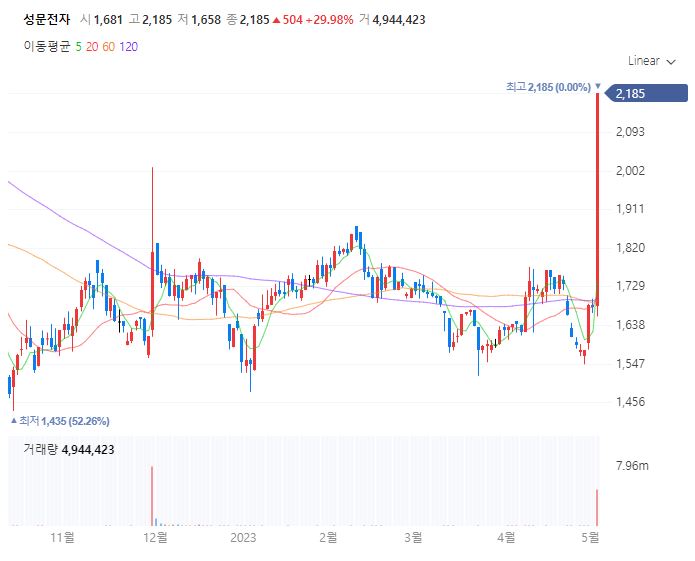695x561 pixels.
Task: Click the 7.96m volume axis label
Action: pyautogui.click(x=632, y=466)
